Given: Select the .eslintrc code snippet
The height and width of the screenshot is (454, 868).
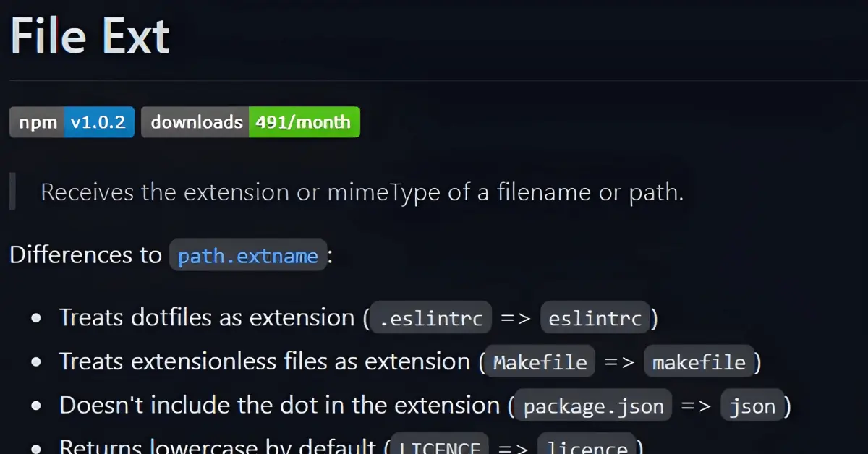Looking at the screenshot, I should tap(431, 319).
